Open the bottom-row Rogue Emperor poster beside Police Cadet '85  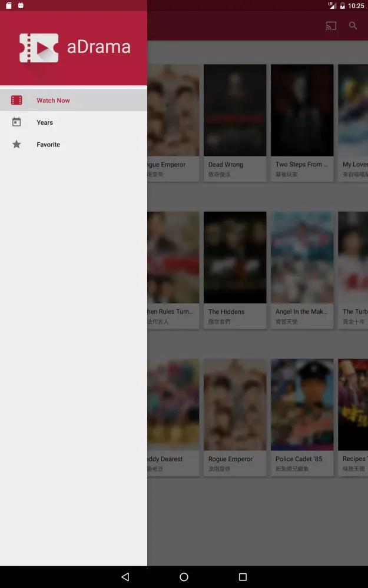(235, 405)
